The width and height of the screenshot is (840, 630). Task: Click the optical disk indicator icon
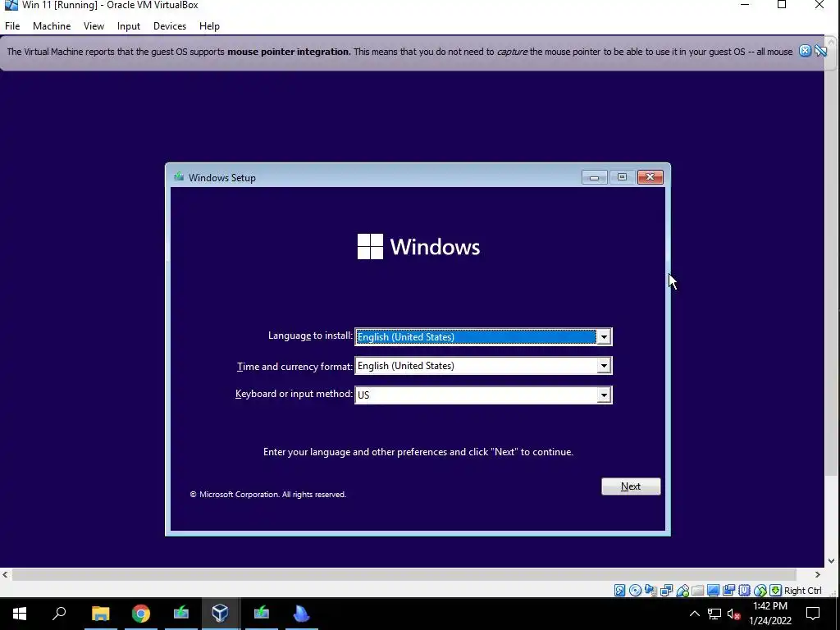tap(636, 591)
